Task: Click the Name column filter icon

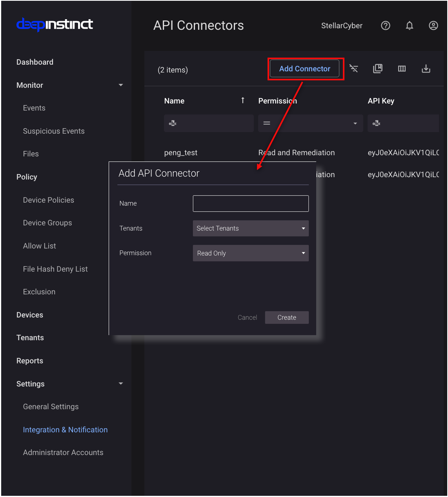Action: click(x=173, y=123)
